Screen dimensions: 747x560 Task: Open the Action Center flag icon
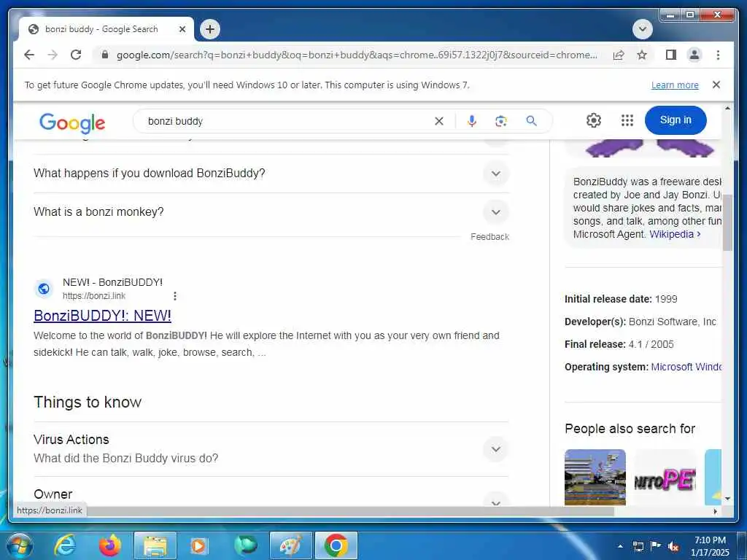[x=656, y=546]
